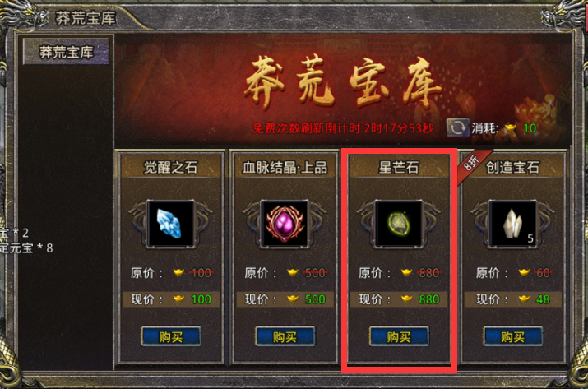588x389 pixels.
Task: Click the 创造宝石 item title
Action: pos(512,167)
